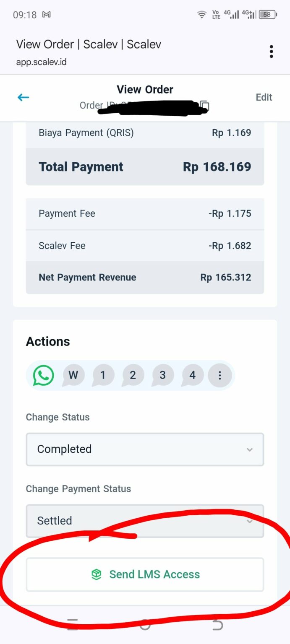Open more actions via the ellipsis icon
The image size is (290, 644).
pyautogui.click(x=220, y=375)
